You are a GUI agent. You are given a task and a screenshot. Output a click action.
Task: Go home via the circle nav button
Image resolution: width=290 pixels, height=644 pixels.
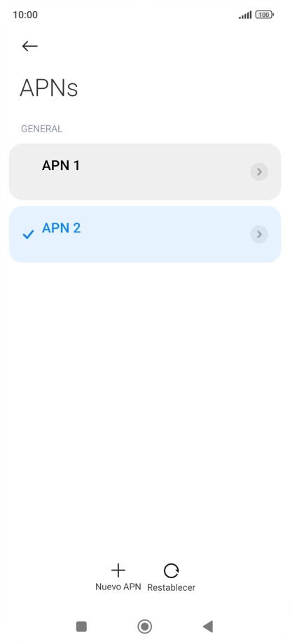[x=144, y=626]
